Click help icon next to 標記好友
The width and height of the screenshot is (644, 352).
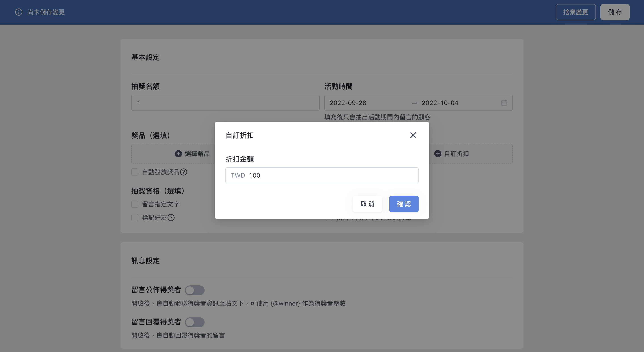click(171, 218)
